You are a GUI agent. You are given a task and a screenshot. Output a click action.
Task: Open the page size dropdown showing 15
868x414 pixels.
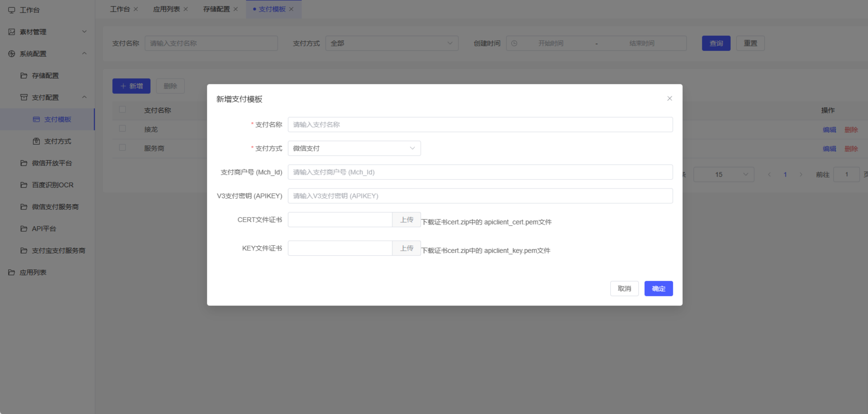pos(724,175)
